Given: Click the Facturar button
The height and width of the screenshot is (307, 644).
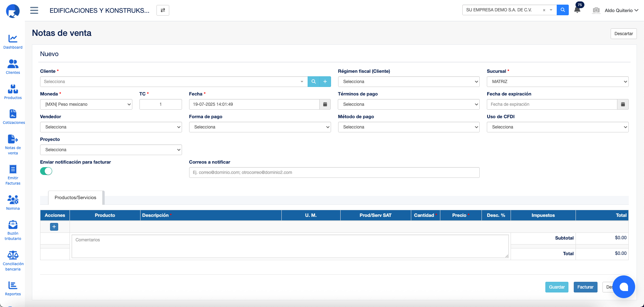Looking at the screenshot, I should click(x=585, y=287).
